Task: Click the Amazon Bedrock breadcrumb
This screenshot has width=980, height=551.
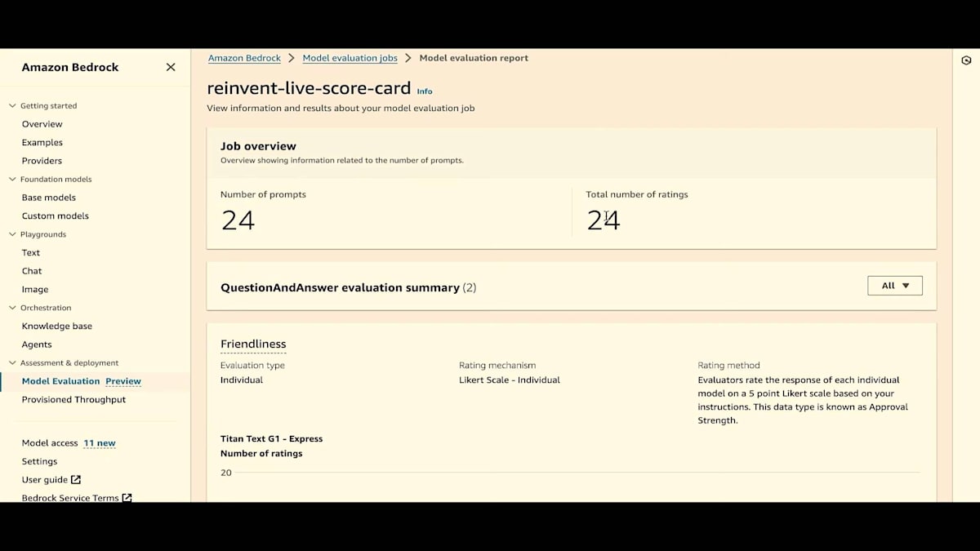Action: (x=244, y=58)
